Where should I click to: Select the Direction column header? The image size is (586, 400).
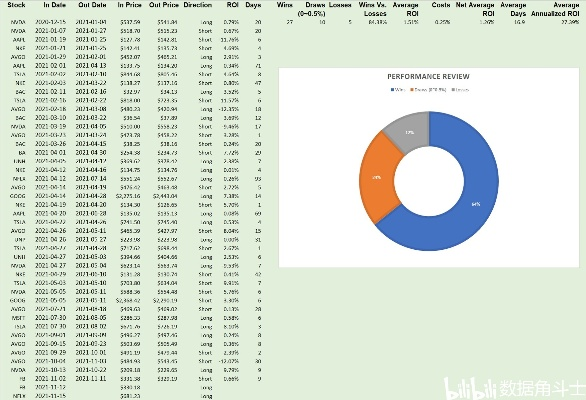pyautogui.click(x=198, y=5)
